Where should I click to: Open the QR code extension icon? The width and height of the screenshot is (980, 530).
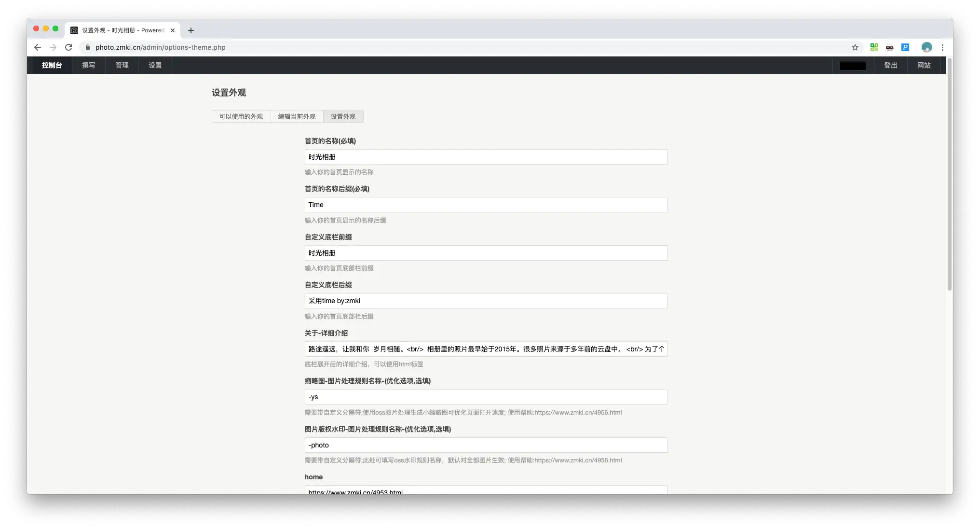[x=874, y=47]
